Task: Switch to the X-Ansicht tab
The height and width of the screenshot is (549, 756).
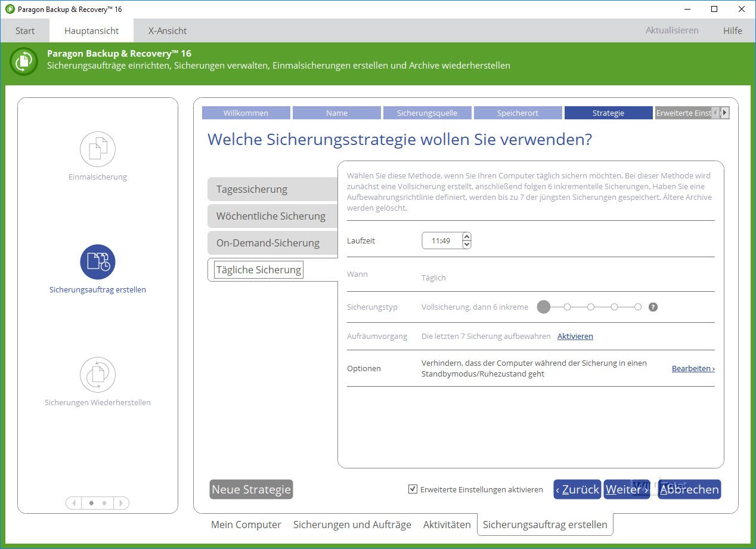Action: [168, 30]
